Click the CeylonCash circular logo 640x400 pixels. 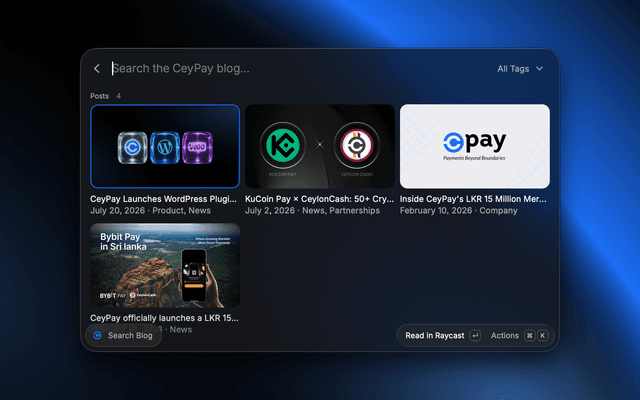pos(357,145)
